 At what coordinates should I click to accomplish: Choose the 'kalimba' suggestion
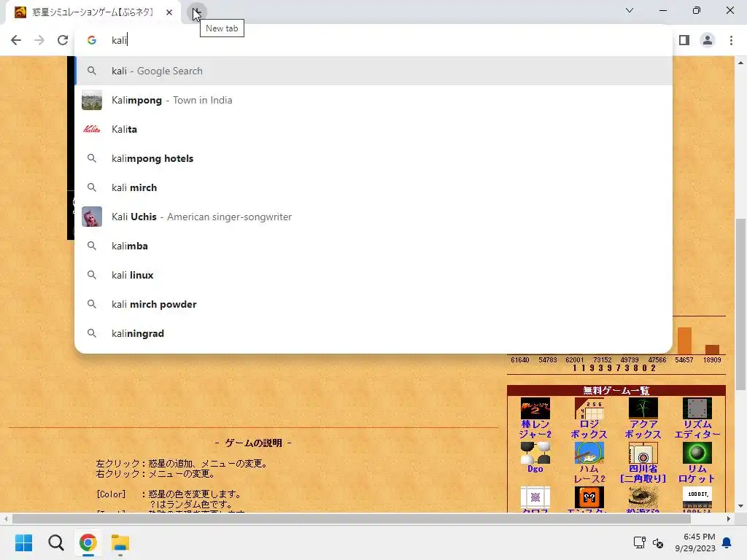click(x=373, y=246)
